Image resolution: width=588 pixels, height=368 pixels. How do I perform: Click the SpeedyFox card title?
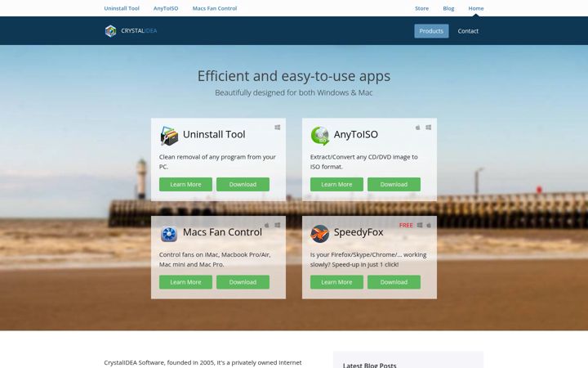pos(359,232)
